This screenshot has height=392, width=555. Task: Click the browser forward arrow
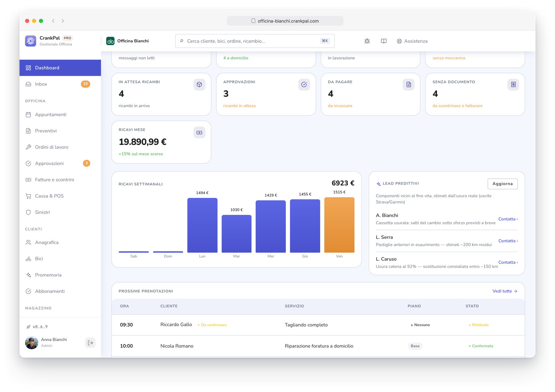[x=63, y=21]
